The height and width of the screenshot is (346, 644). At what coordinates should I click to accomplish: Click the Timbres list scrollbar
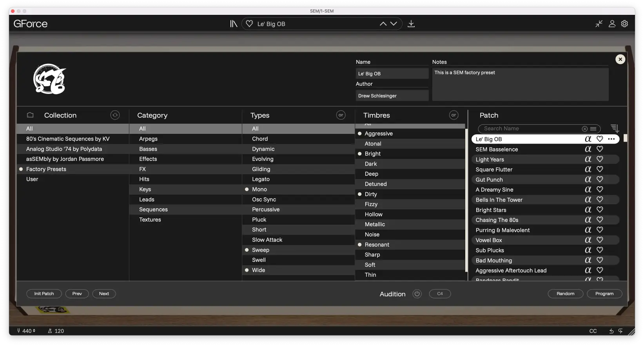click(466, 200)
